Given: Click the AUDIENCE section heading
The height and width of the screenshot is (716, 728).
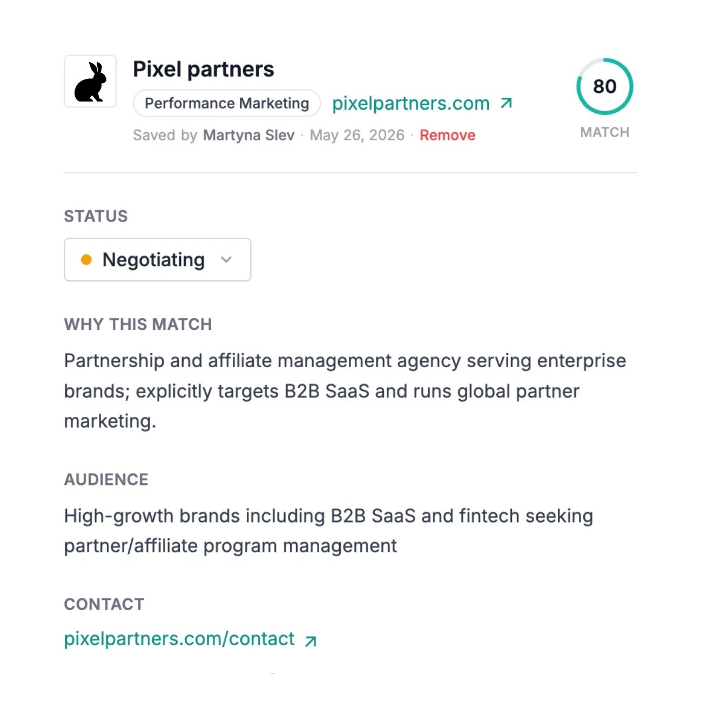Looking at the screenshot, I should click(x=106, y=479).
